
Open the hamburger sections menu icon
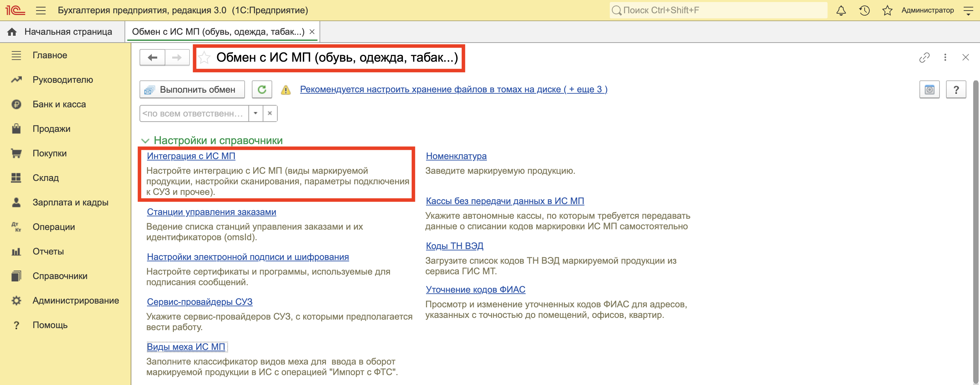[x=41, y=10]
